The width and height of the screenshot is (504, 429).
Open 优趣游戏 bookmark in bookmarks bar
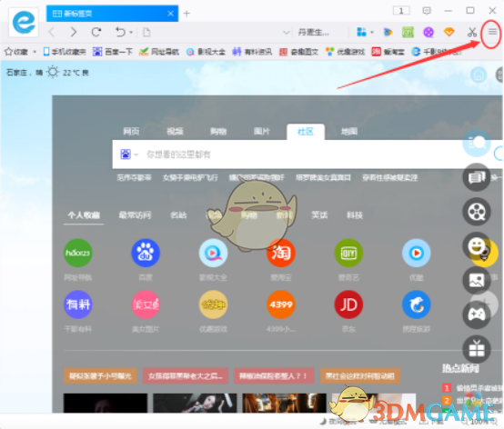345,52
